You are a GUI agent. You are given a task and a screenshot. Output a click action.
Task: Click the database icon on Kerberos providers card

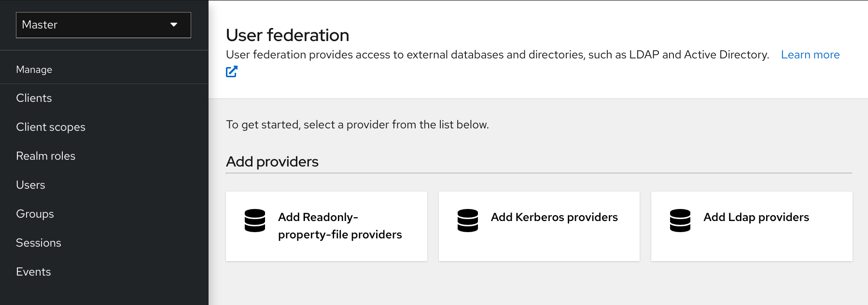click(x=467, y=222)
